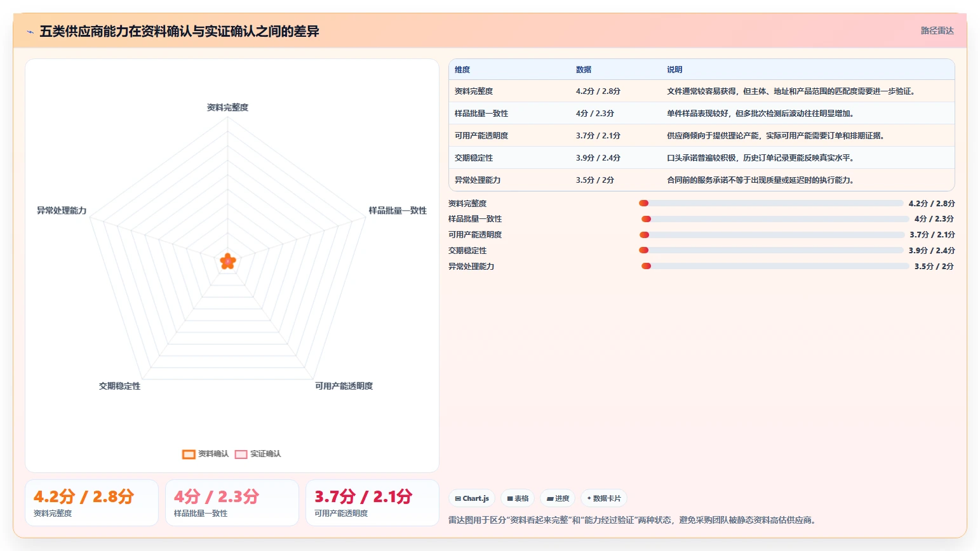Click table cell 3.5分 / 2分
This screenshot has width=980, height=551.
(x=595, y=180)
